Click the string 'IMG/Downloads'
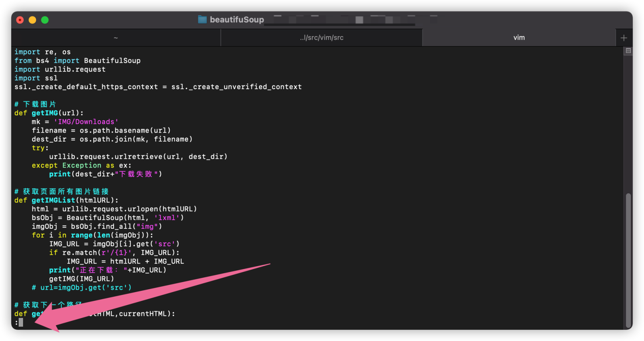Screen dimensions: 644x341 tap(86, 122)
